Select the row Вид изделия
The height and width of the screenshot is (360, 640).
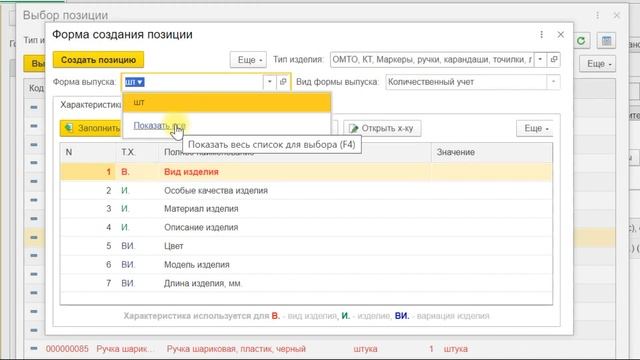point(306,172)
